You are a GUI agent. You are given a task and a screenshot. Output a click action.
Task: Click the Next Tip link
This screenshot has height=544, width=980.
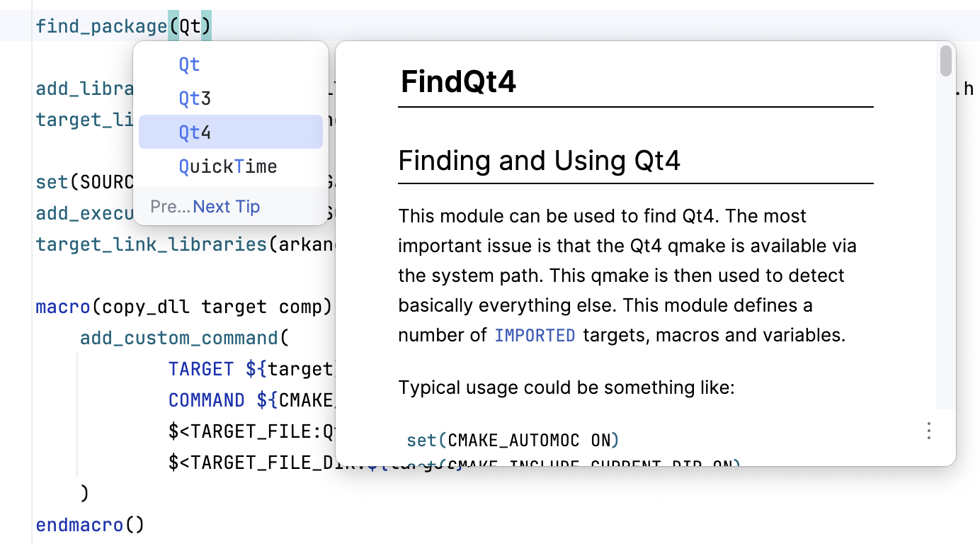click(x=226, y=206)
